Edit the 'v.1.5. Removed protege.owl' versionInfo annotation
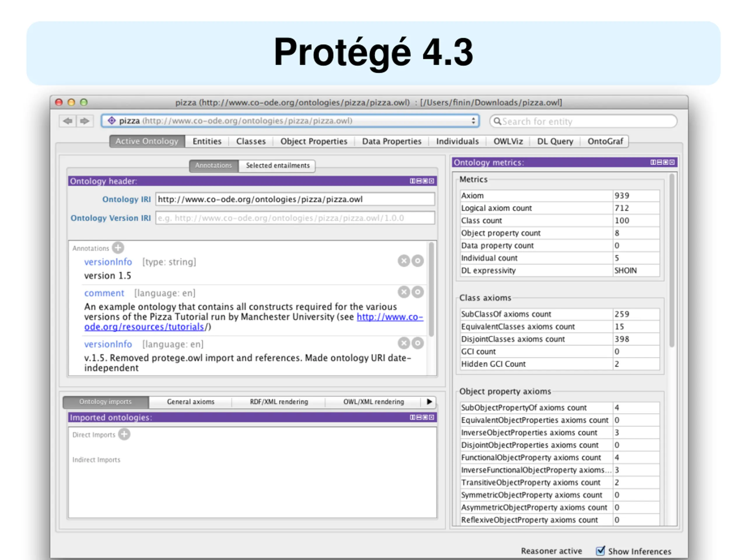Screen dimensions: 747x560 (418, 343)
